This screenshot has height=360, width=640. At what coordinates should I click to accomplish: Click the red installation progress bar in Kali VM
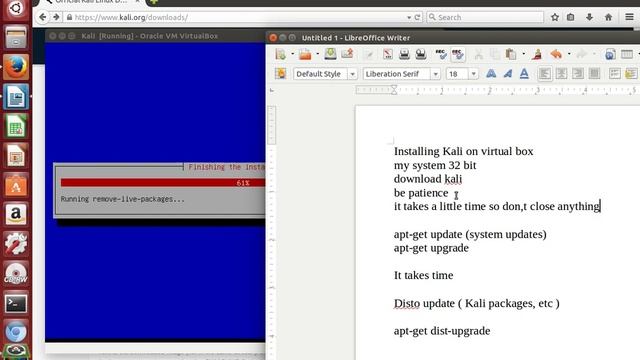point(163,183)
